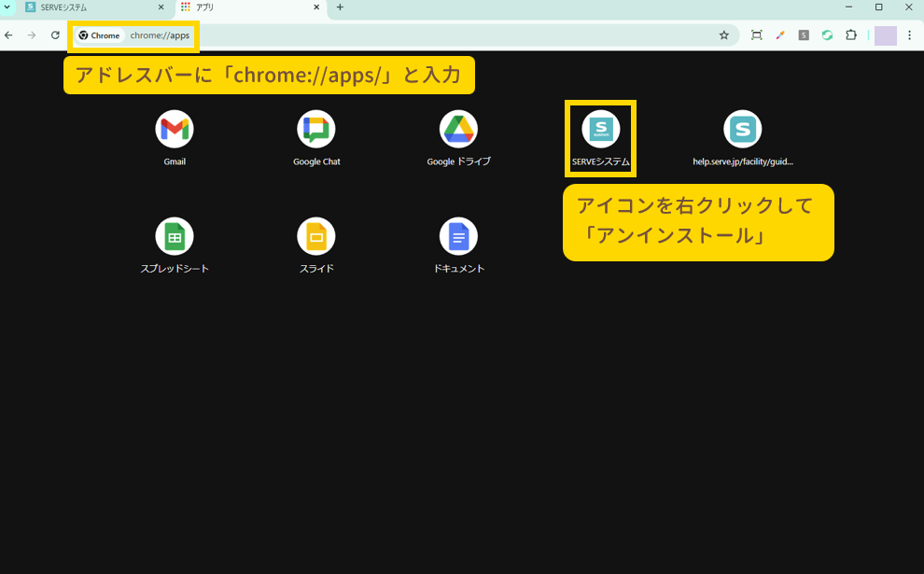Click the screenshot capture extension icon

coord(756,35)
